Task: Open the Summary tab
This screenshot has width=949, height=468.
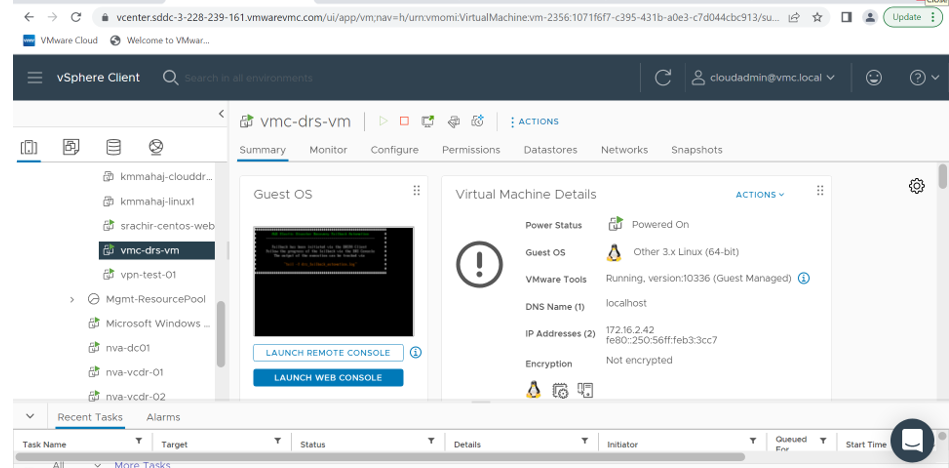Action: point(263,150)
